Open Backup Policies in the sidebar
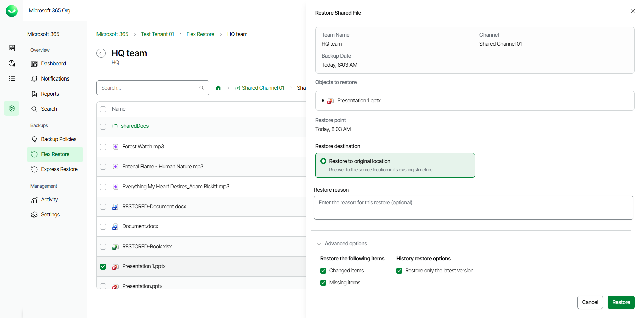The height and width of the screenshot is (318, 644). (55, 139)
